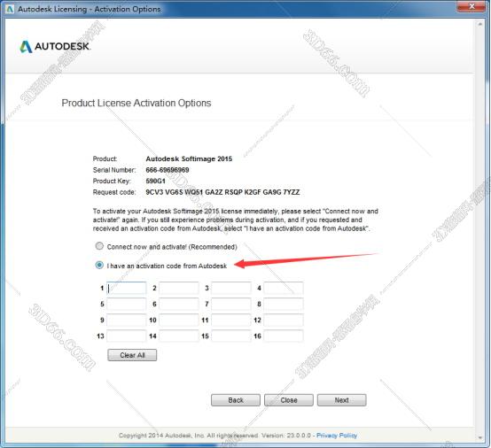This screenshot has width=491, height=448.
Task: Click the Request code value text
Action: [x=222, y=192]
